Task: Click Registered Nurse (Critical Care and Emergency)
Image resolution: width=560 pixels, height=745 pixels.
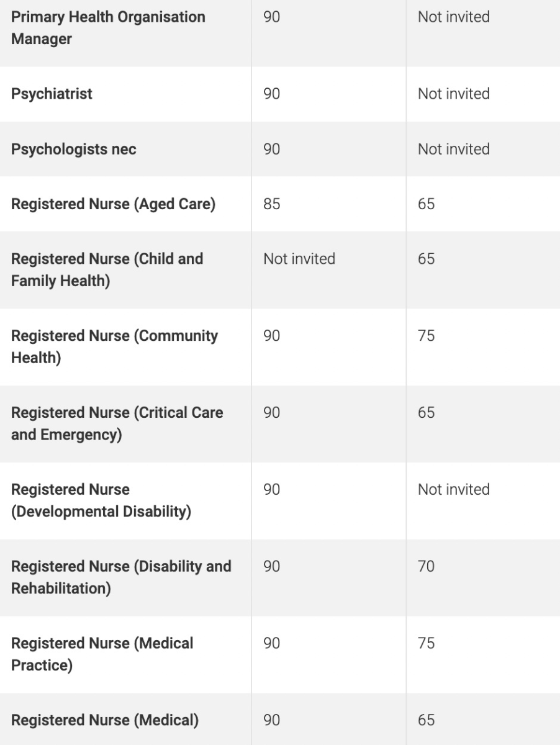Action: [x=117, y=423]
